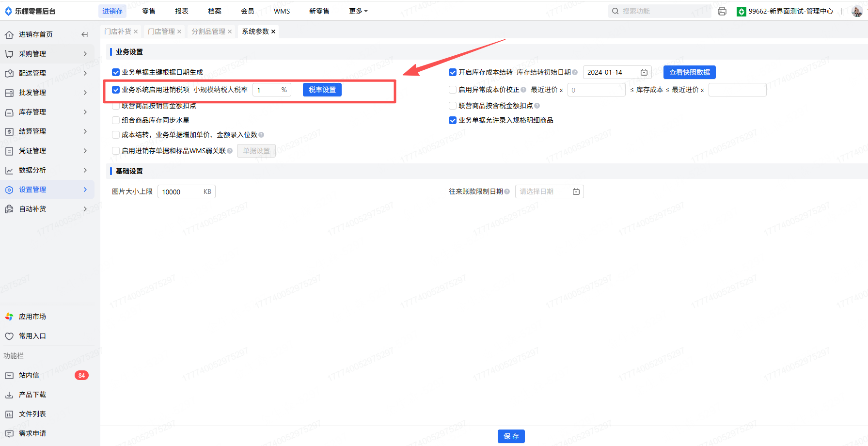Image resolution: width=868 pixels, height=446 pixels.
Task: Toggle 业务单据主键根据日期生成 checkbox
Action: [x=116, y=72]
